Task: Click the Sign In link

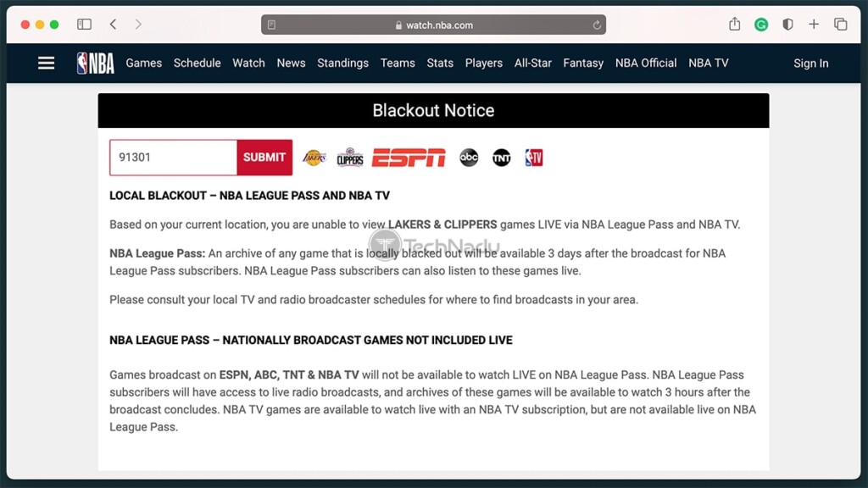Action: [x=811, y=63]
